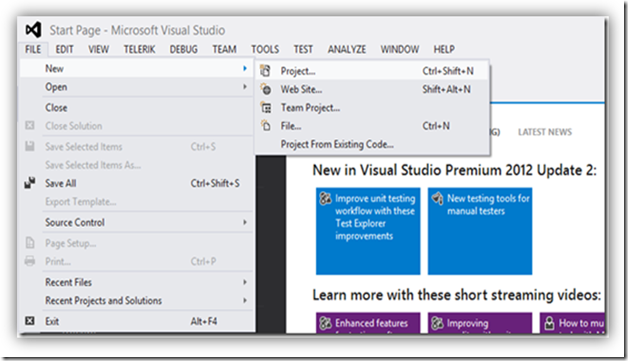Choose Exit from the File menu
Image resolution: width=628 pixels, height=361 pixels.
tap(137, 321)
